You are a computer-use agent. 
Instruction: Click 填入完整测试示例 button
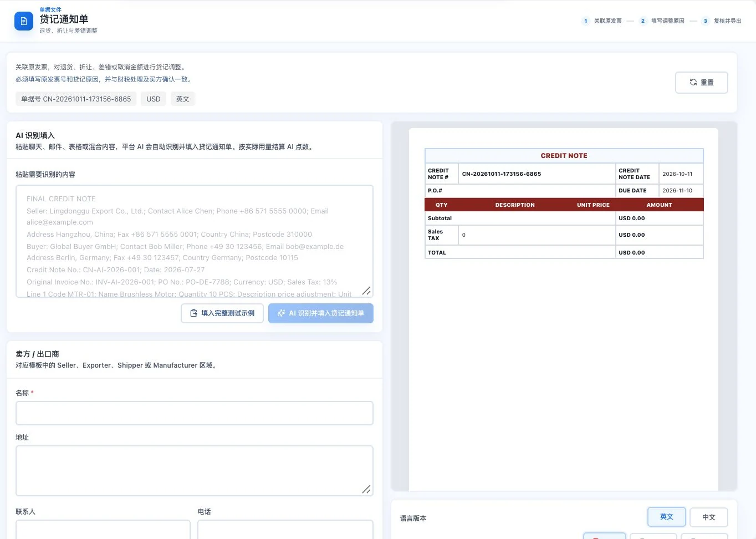click(222, 313)
